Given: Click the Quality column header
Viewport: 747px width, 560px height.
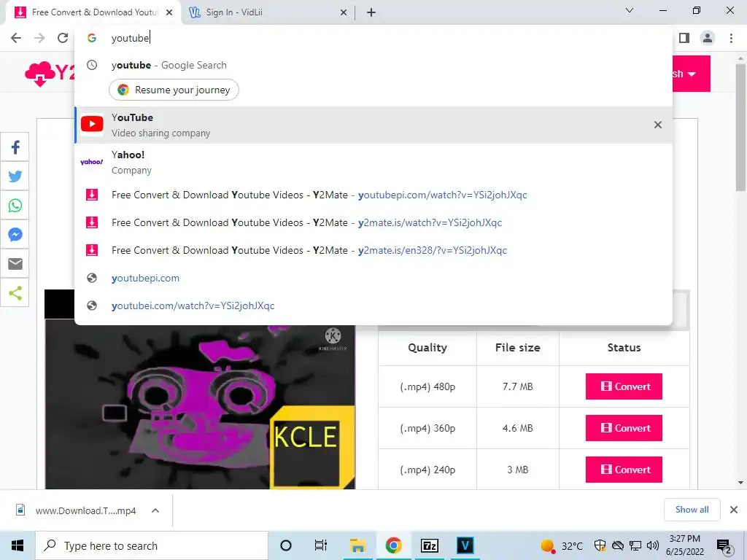Looking at the screenshot, I should click(427, 348).
